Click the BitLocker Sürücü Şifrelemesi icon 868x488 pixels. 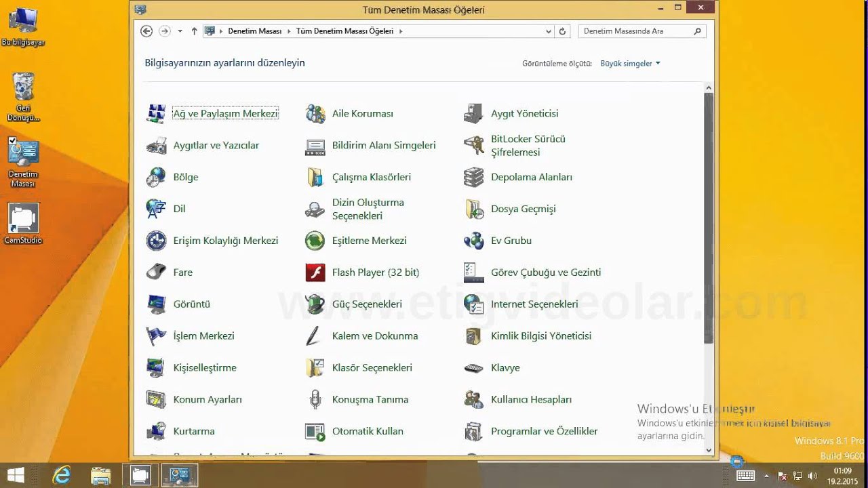point(473,146)
